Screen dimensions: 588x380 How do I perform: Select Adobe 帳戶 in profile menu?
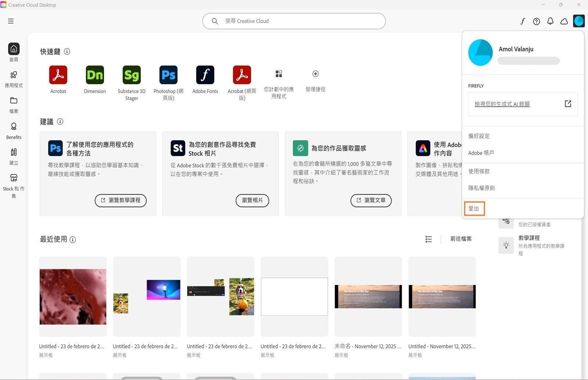click(481, 153)
